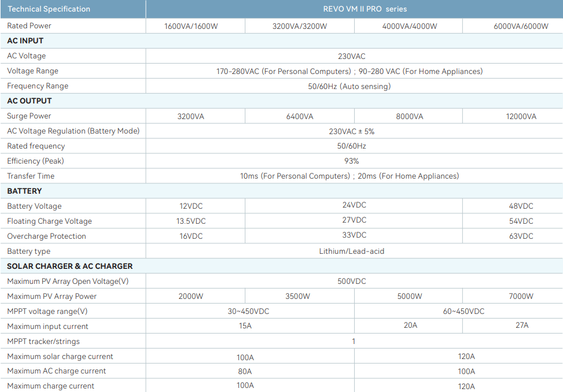Click the "15A" maximum input current value
This screenshot has width=563, height=392.
point(245,326)
